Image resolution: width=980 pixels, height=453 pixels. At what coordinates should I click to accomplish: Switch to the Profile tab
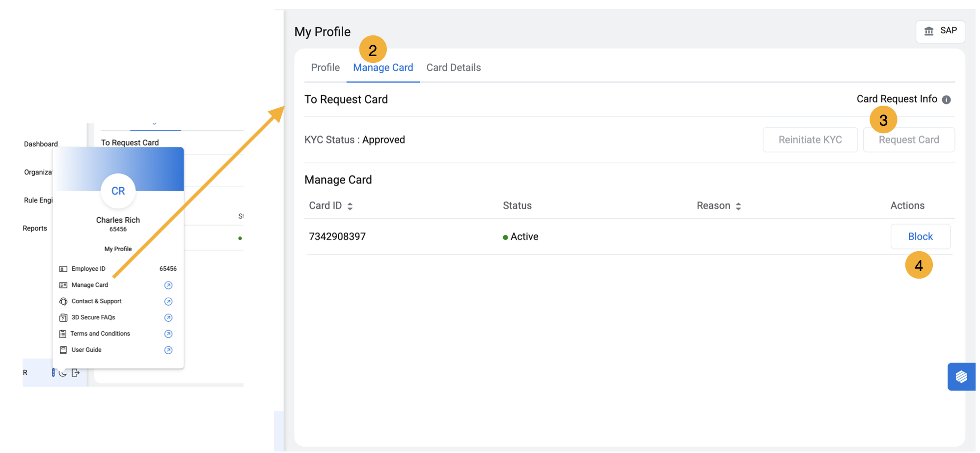(325, 68)
